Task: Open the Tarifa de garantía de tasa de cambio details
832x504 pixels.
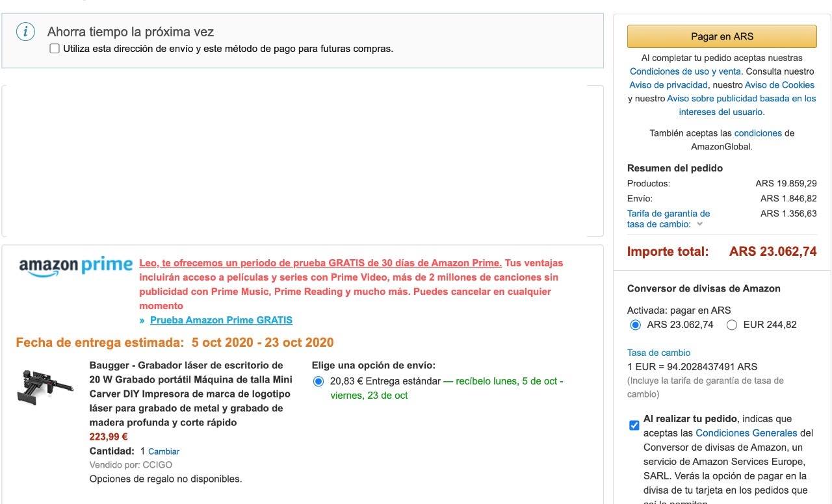Action: coord(668,219)
